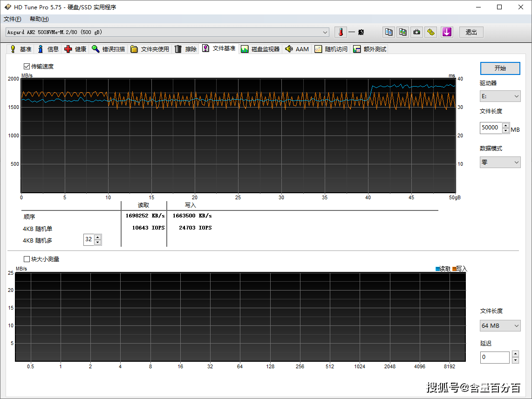Open the 帮助(H) menu
Image resolution: width=532 pixels, height=399 pixels.
click(x=39, y=19)
